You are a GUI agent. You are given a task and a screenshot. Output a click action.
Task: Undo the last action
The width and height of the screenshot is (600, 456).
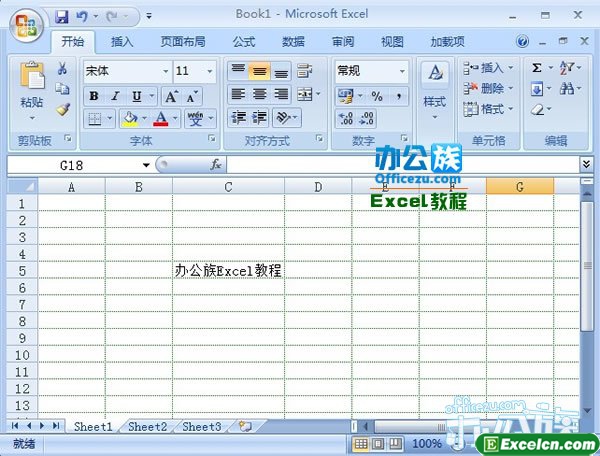click(x=82, y=16)
